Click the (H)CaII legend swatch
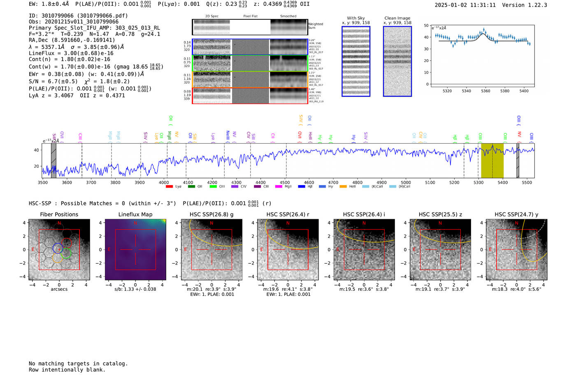This screenshot has height=392, width=576. coord(393,187)
